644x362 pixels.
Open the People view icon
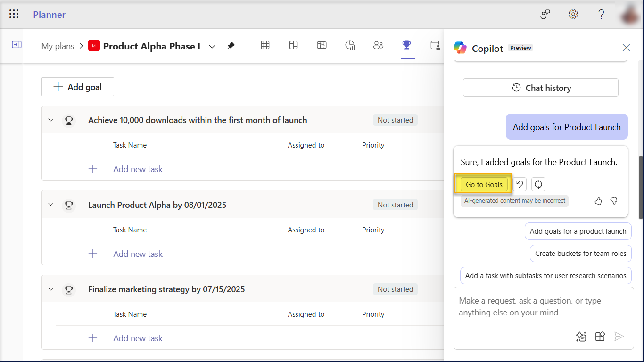pyautogui.click(x=378, y=45)
